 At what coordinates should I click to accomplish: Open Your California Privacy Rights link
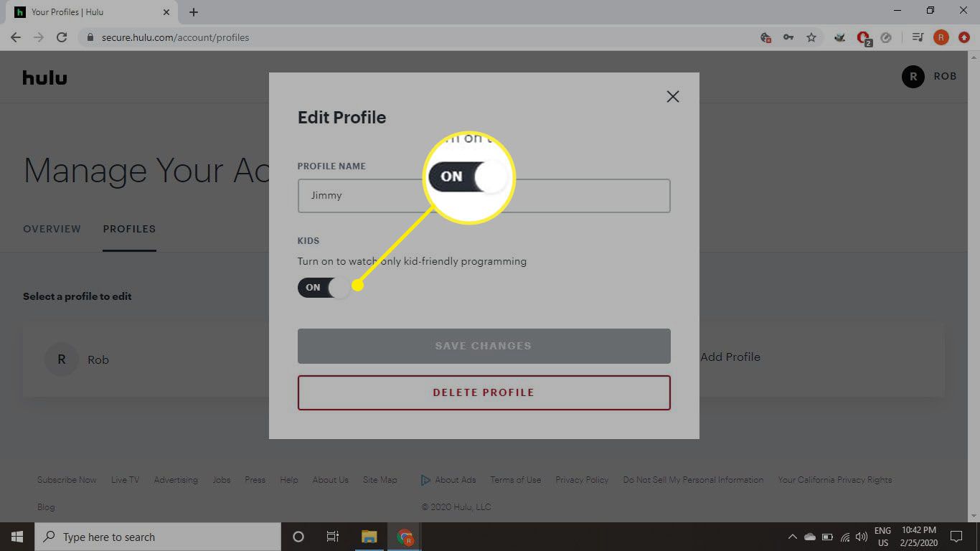click(835, 480)
